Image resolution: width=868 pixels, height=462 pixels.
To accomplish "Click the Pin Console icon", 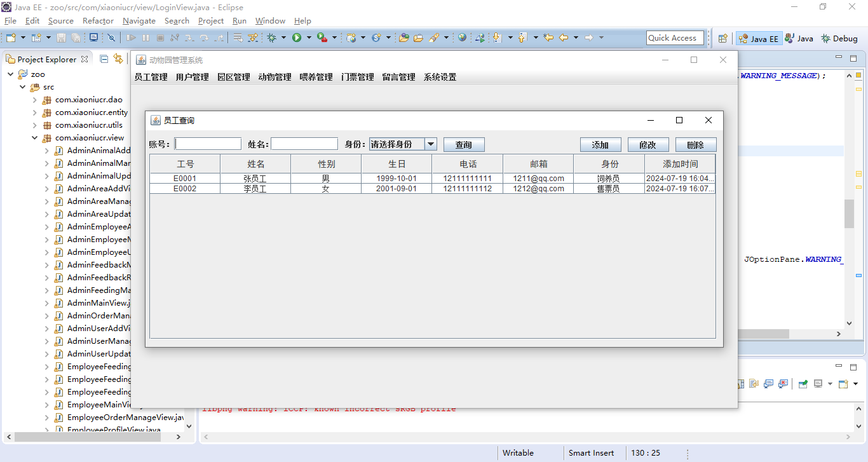I will click(x=803, y=384).
